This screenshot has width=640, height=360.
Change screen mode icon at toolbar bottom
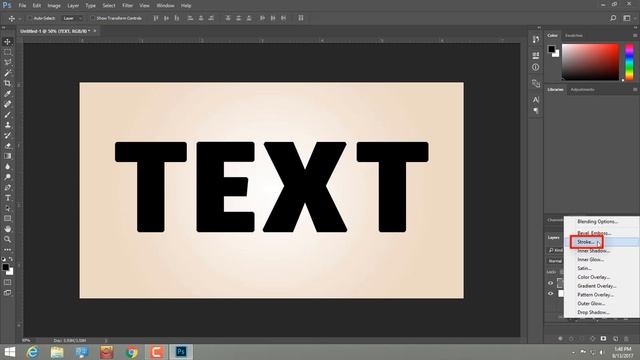coord(7,293)
